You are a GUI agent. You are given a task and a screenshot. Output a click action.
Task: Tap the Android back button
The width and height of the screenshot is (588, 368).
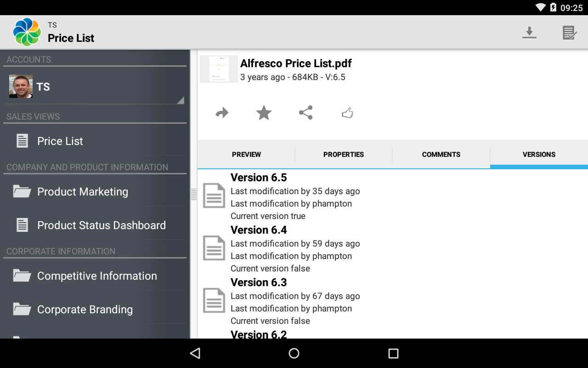click(195, 353)
